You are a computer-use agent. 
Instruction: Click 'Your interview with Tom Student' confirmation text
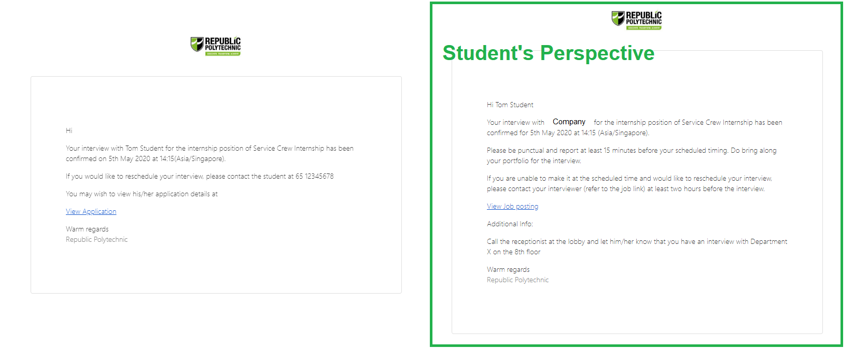[x=209, y=153]
